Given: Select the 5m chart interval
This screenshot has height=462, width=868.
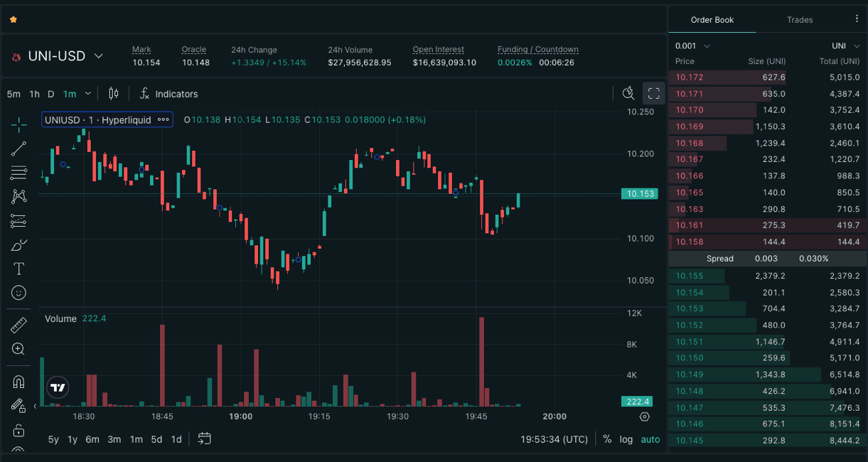Looking at the screenshot, I should [14, 94].
